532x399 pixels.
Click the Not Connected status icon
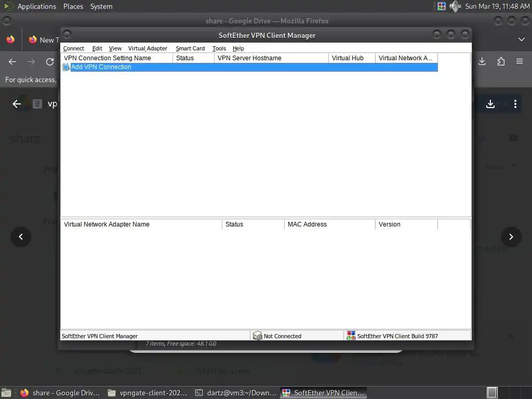point(258,336)
